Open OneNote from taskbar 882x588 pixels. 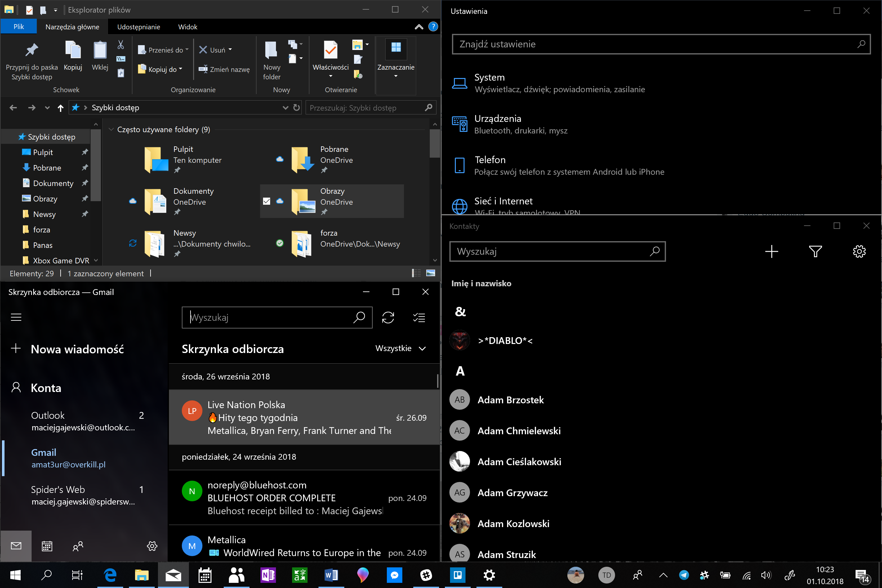(268, 575)
